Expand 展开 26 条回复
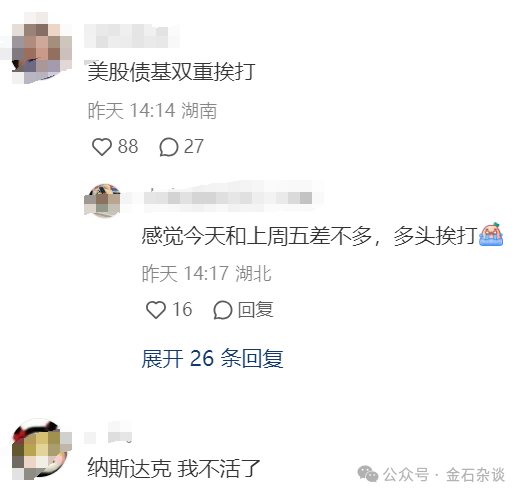The height and width of the screenshot is (496, 522). 212,359
